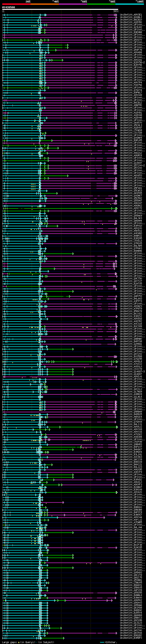Click the UniRef100_C3JTD9 label
The image size is (146, 644).
(131, 133)
